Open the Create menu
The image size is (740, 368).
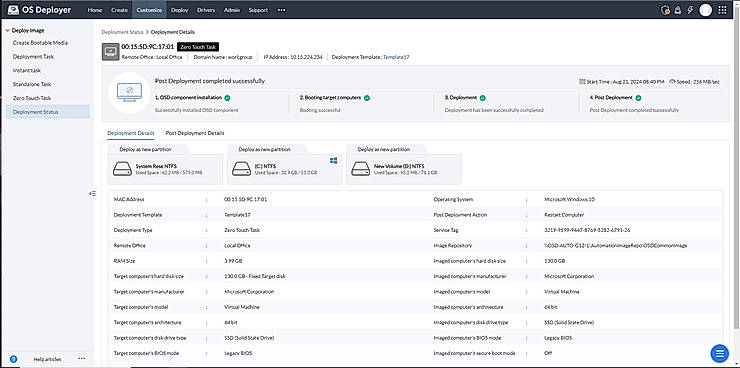coord(119,10)
